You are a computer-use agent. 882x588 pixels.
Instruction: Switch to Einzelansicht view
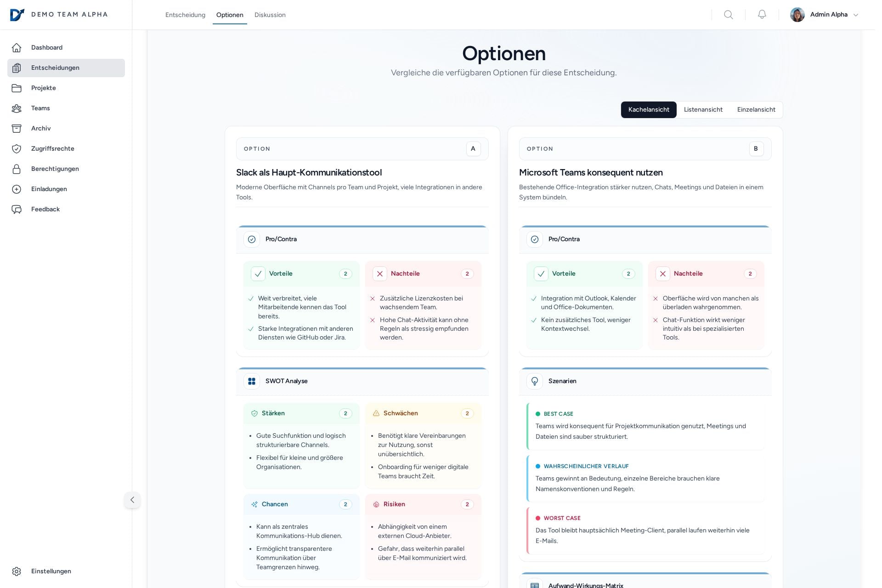[x=756, y=110]
